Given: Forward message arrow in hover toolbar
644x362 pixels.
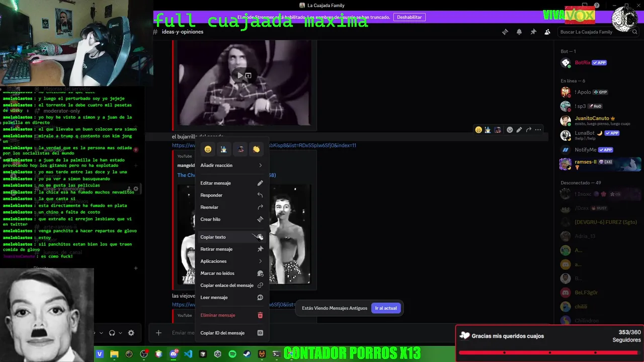Looking at the screenshot, I should pyautogui.click(x=529, y=130).
